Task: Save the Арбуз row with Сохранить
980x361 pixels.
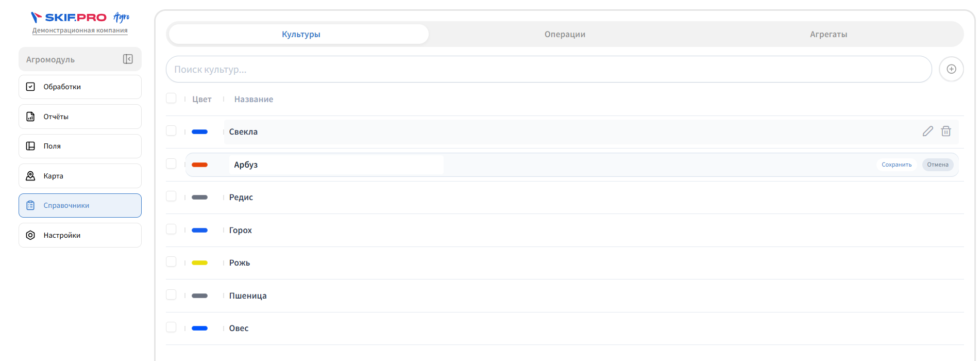Action: (x=897, y=165)
